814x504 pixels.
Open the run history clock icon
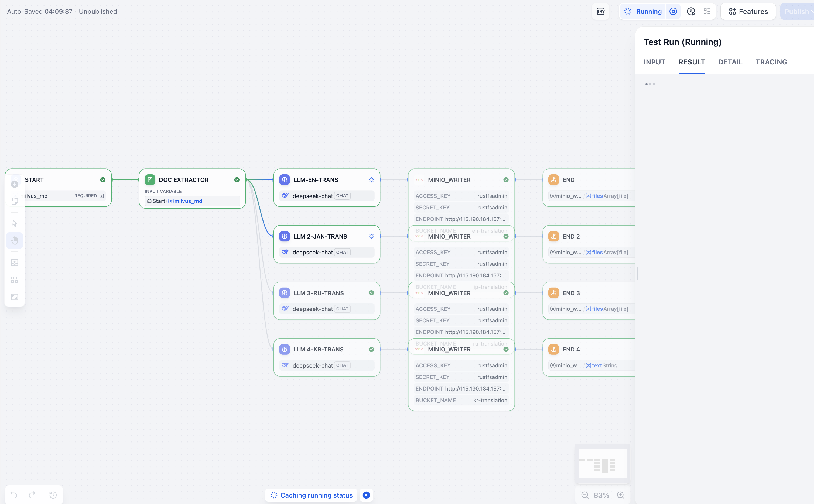[691, 11]
